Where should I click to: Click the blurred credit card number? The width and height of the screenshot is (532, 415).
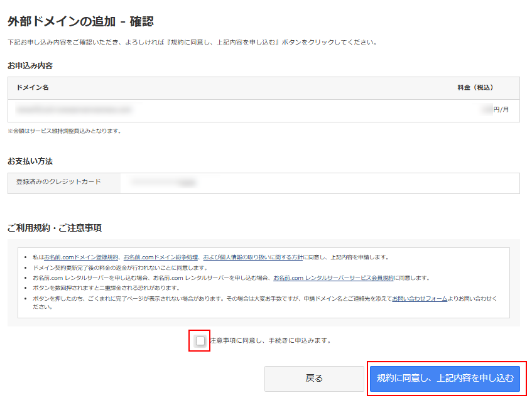(x=163, y=183)
